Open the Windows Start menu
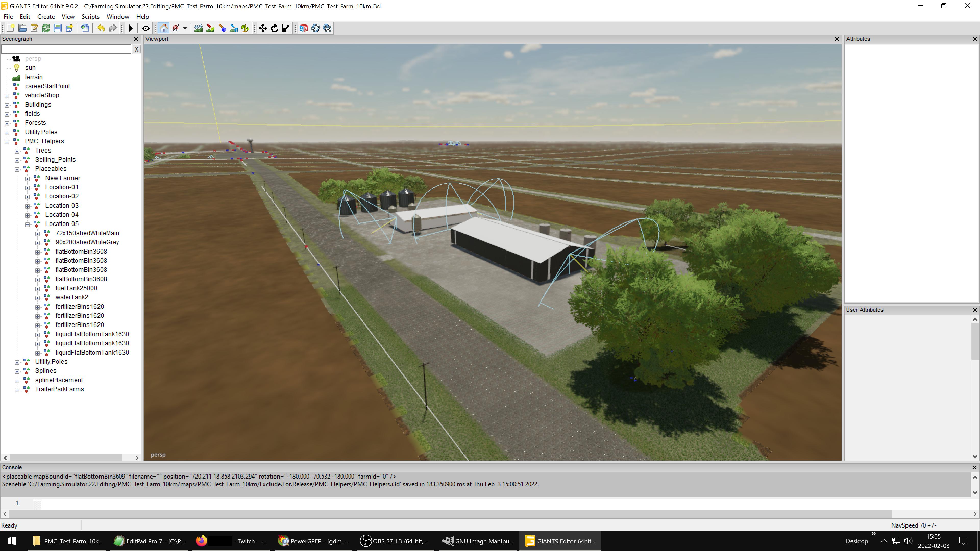The height and width of the screenshot is (551, 980). tap(12, 541)
